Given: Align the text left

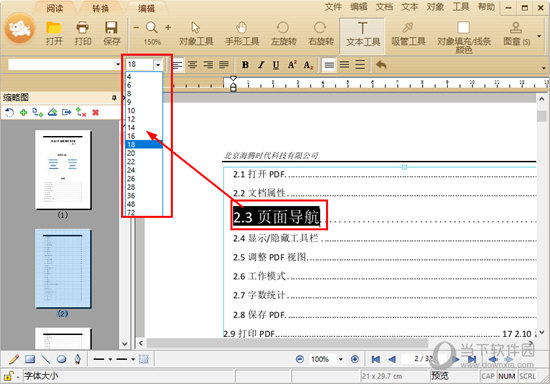Looking at the screenshot, I should (177, 65).
